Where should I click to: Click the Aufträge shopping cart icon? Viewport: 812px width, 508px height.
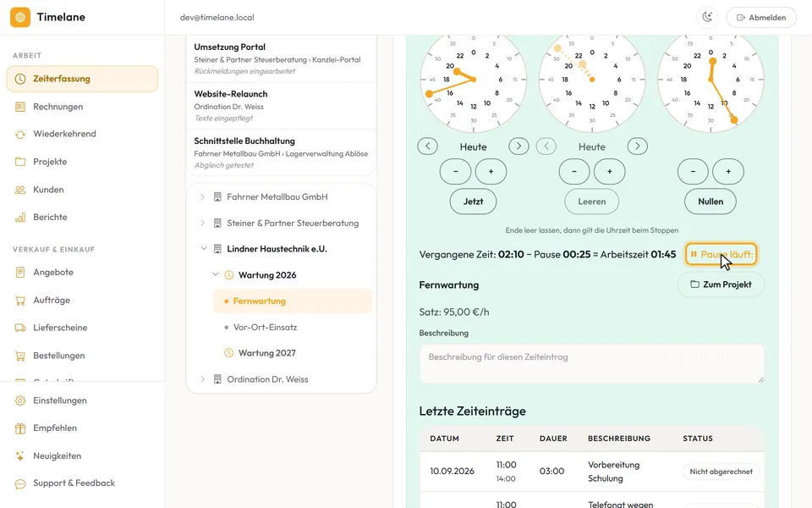[x=20, y=300]
